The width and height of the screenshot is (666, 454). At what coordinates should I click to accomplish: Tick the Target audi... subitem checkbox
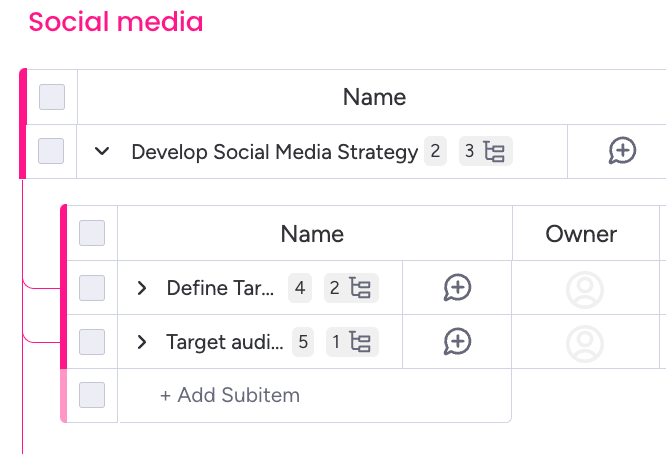click(x=92, y=342)
